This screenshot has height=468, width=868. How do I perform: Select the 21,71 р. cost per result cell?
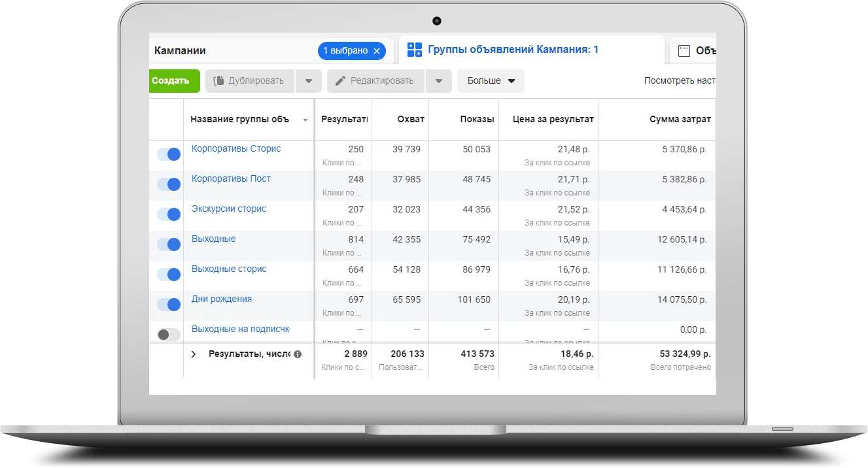tap(573, 179)
